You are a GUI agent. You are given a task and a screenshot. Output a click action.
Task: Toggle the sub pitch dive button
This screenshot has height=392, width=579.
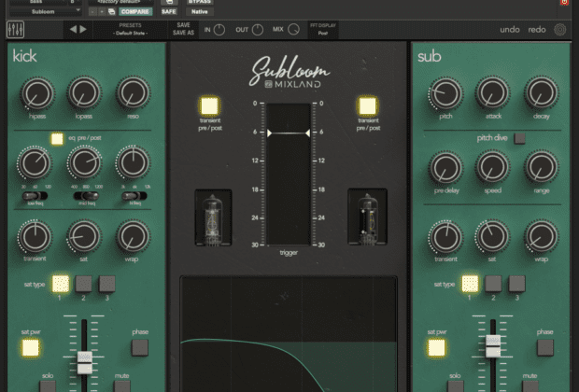pos(520,138)
